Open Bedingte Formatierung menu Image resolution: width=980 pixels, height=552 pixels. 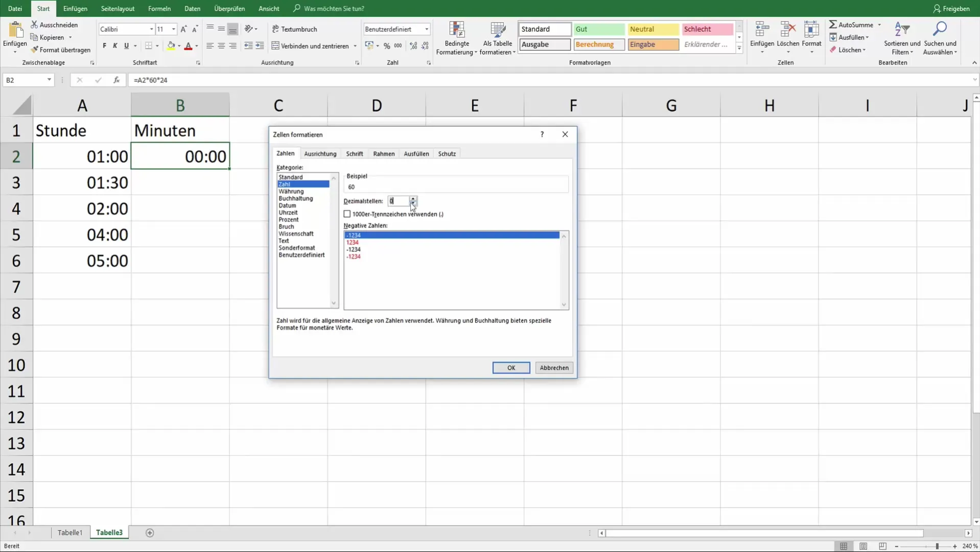(457, 38)
